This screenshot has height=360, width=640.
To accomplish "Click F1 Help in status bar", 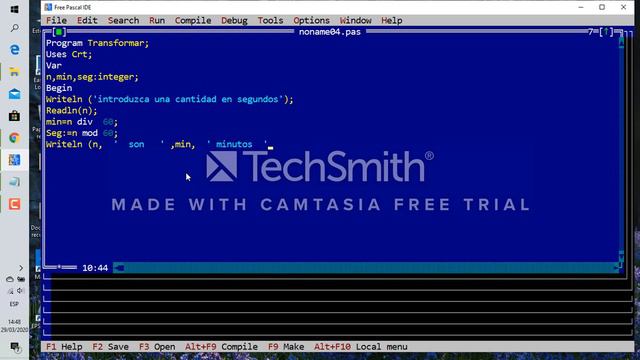I will (x=64, y=347).
